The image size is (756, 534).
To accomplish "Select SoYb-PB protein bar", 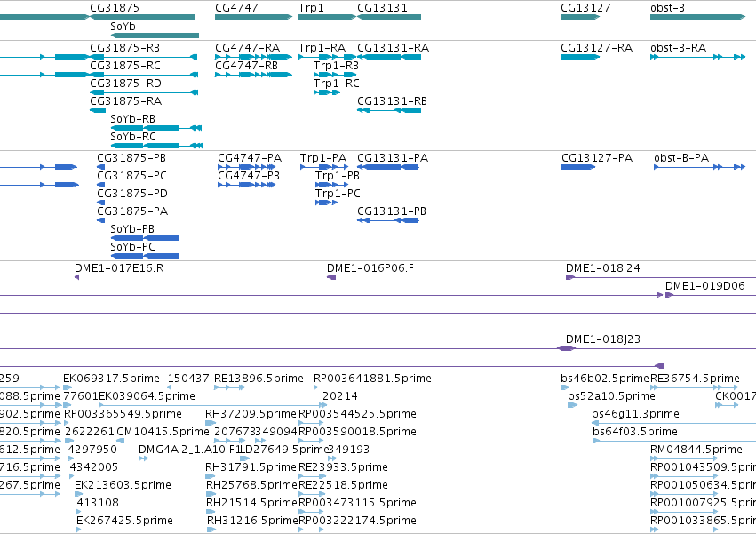I will coord(145,238).
